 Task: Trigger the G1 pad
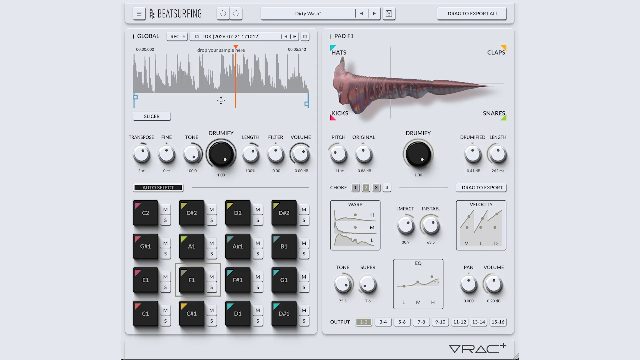point(284,280)
